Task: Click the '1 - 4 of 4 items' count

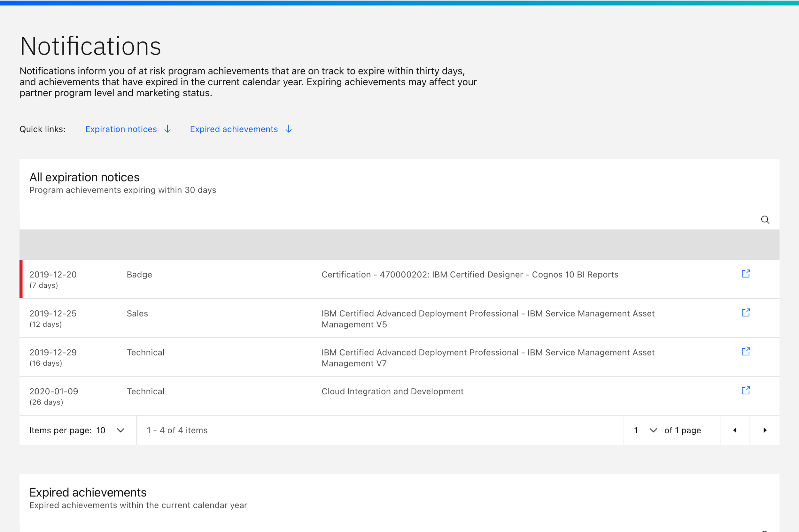Action: coord(177,430)
